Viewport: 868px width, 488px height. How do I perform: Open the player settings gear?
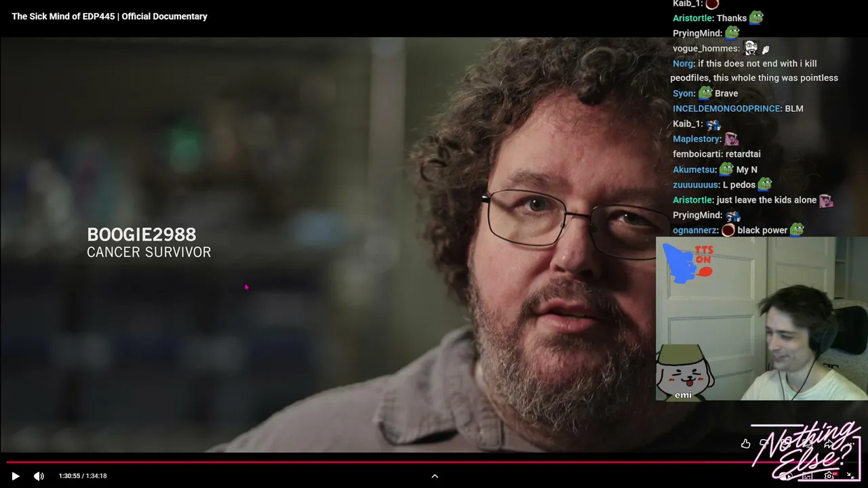click(x=829, y=476)
